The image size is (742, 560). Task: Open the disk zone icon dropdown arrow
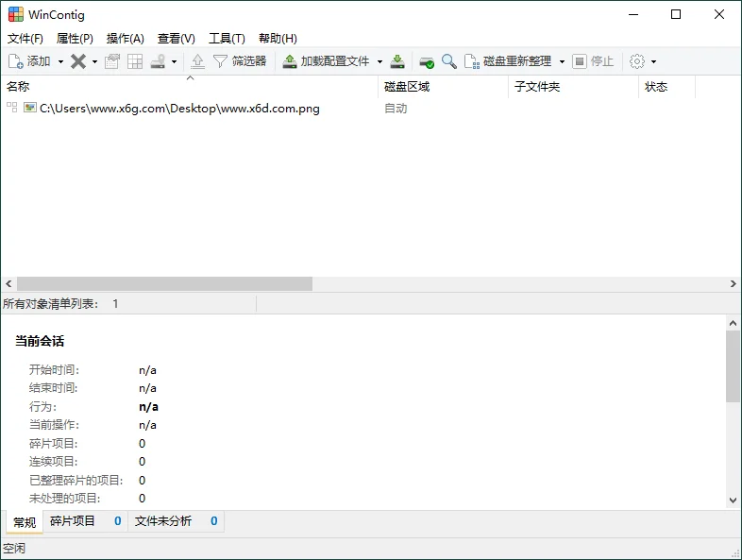174,62
